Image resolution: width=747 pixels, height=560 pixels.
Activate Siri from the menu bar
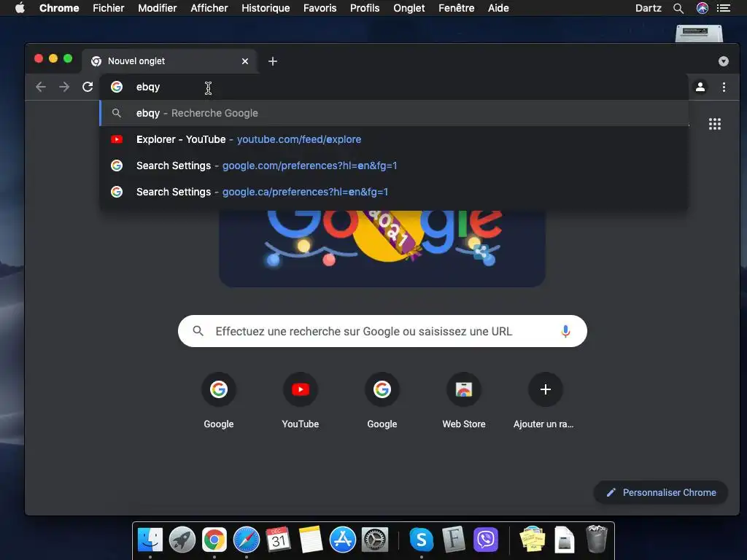point(703,7)
